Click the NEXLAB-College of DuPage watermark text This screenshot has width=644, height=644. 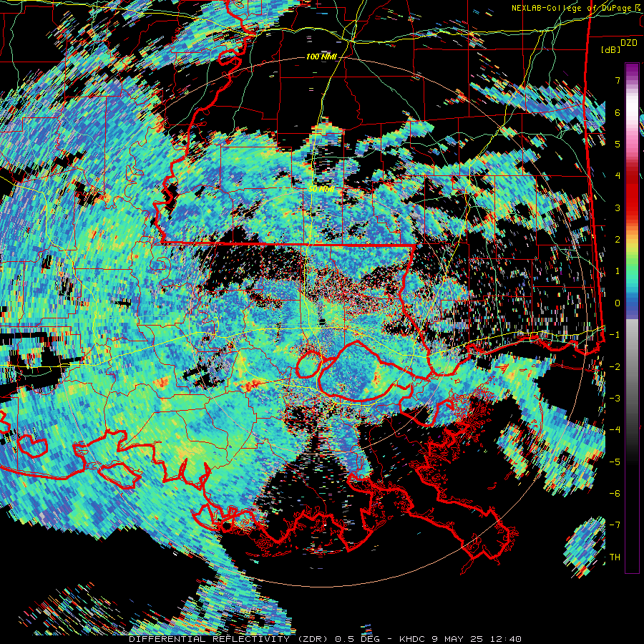577,8
